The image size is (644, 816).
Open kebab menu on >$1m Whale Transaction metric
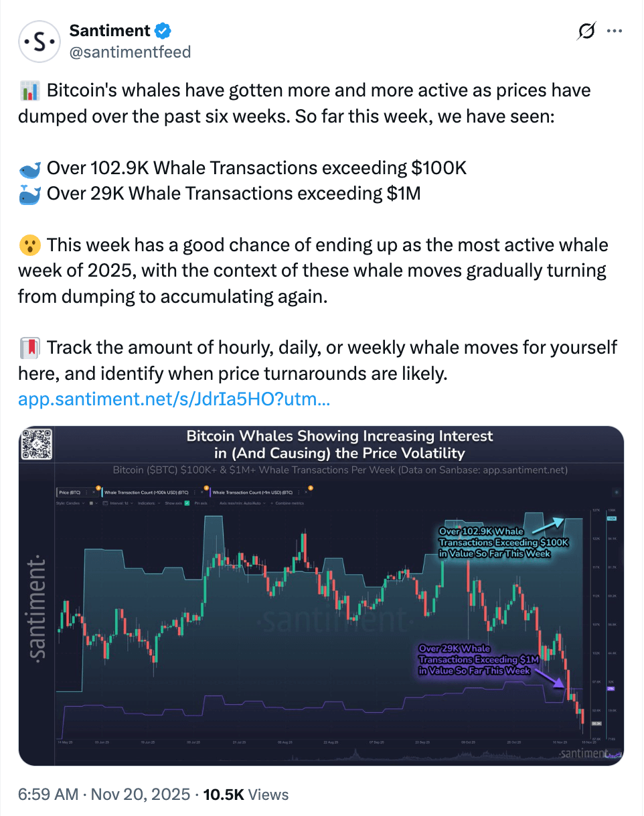299,491
